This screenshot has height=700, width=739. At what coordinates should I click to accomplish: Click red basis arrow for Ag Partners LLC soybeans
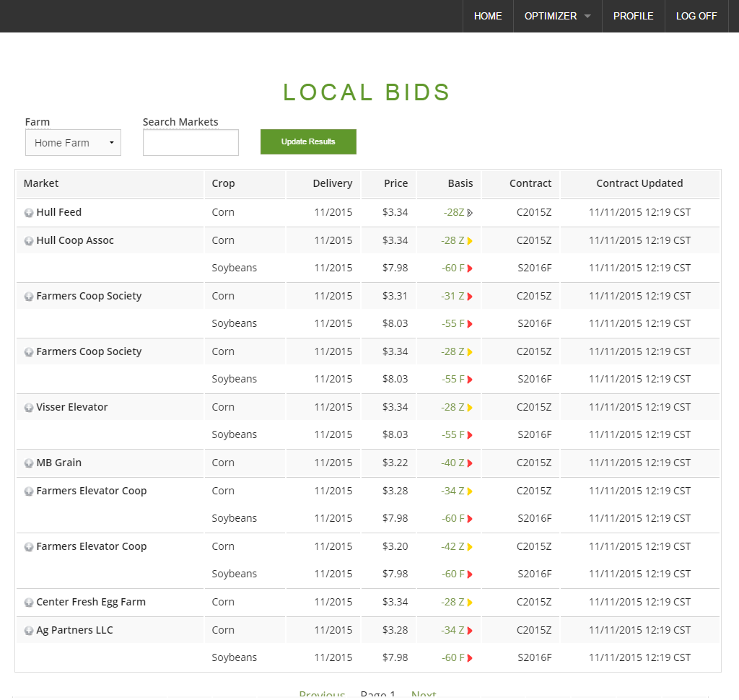470,659
